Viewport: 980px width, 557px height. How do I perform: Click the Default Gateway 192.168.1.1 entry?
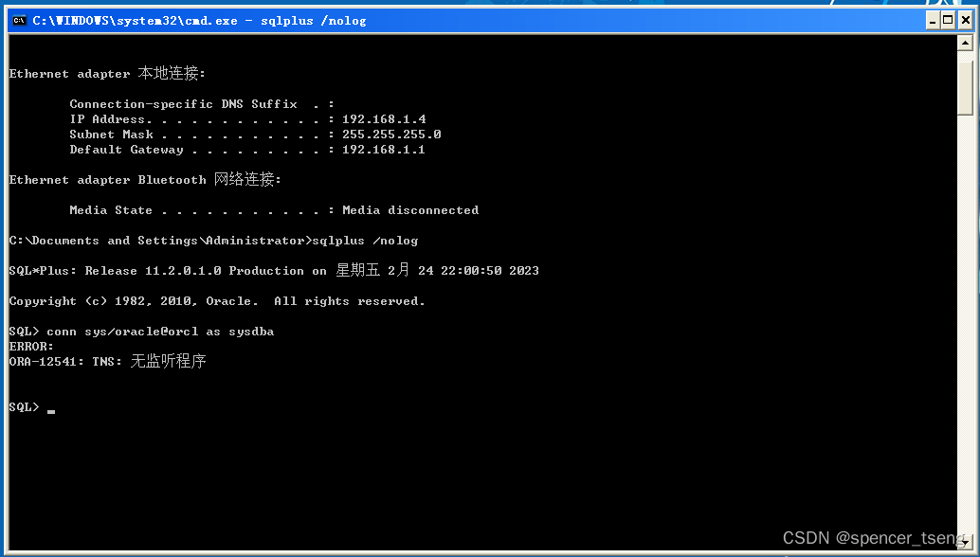384,149
